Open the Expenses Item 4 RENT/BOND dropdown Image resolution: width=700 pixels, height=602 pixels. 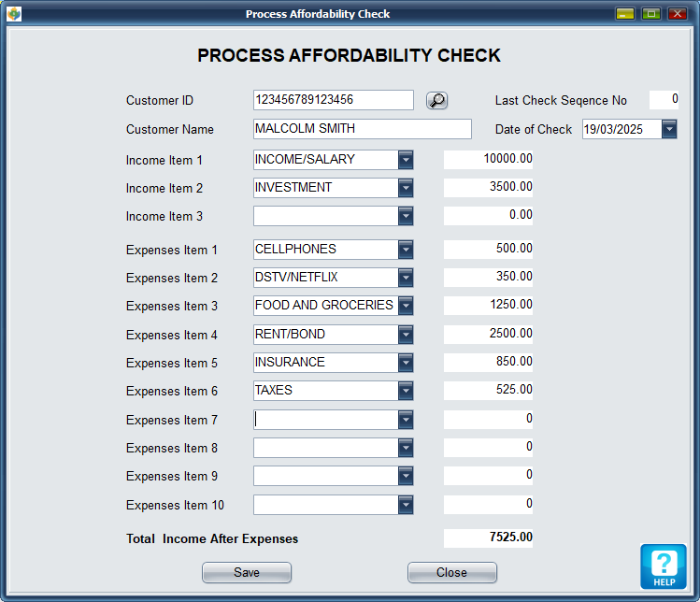pos(406,335)
